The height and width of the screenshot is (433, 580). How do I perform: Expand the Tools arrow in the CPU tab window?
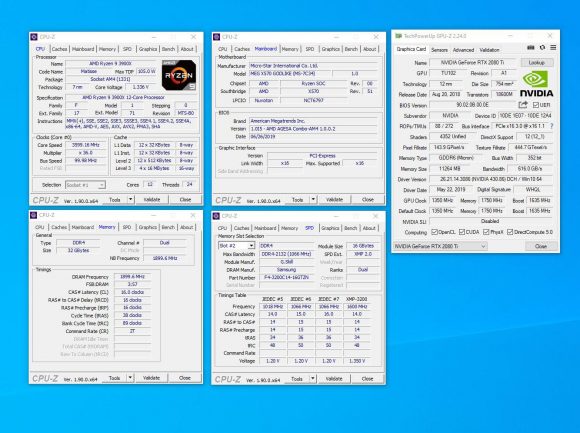pyautogui.click(x=130, y=200)
